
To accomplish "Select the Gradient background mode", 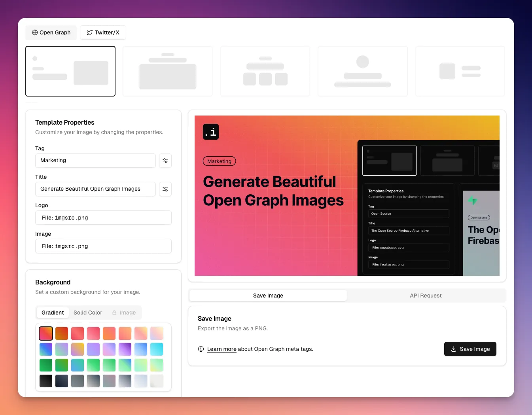I will (x=53, y=313).
